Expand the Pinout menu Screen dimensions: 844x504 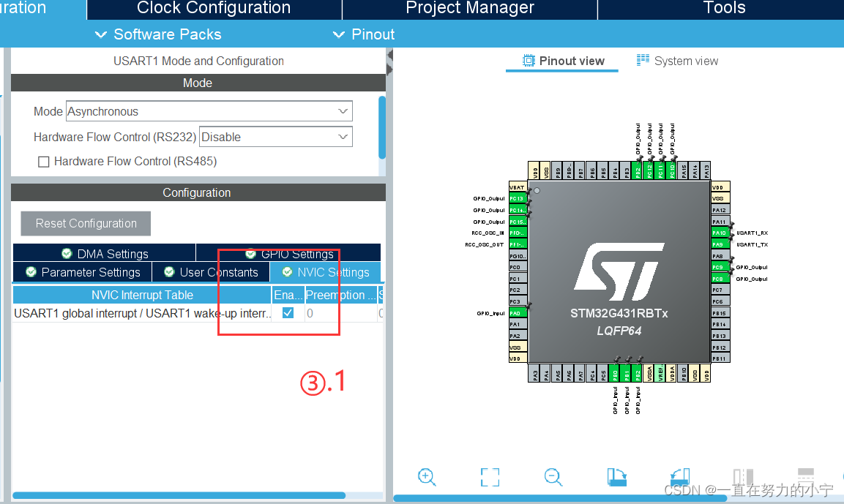pos(364,34)
